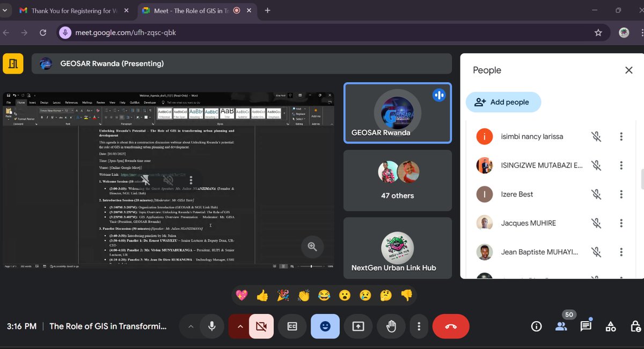Select participant isimbi nancy larissa
The height and width of the screenshot is (349, 644).
(x=550, y=136)
